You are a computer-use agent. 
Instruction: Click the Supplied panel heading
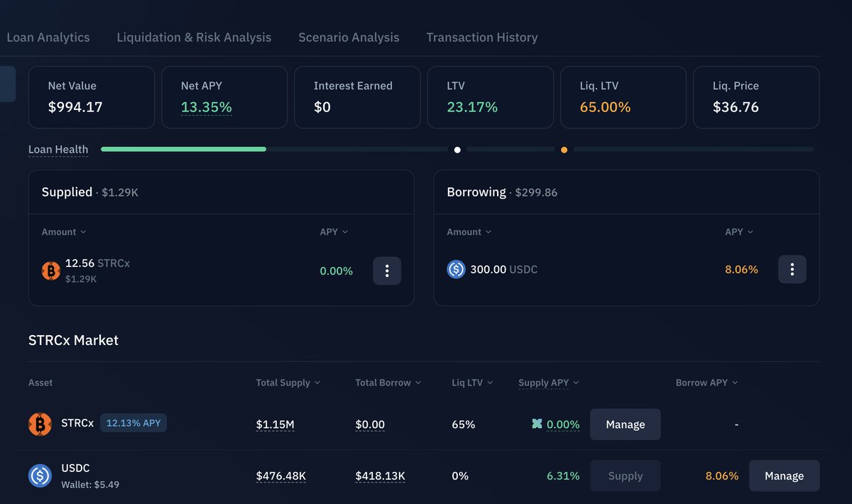click(x=67, y=192)
